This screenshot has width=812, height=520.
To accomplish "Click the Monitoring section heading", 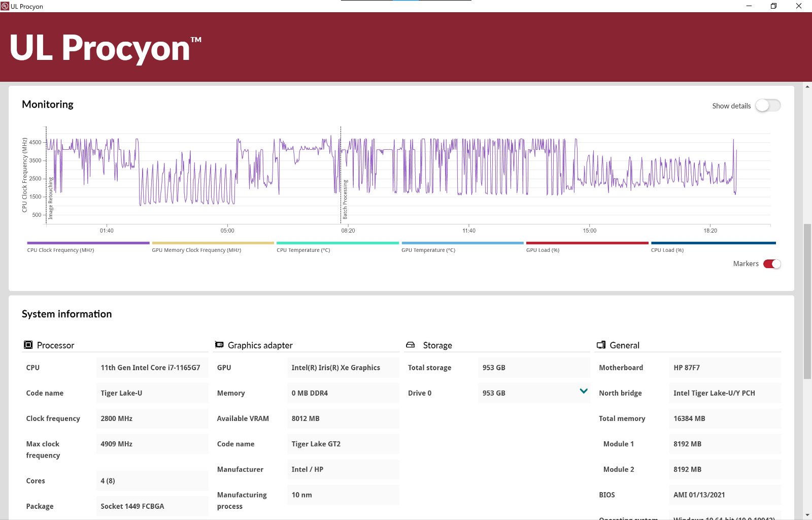I will click(48, 104).
